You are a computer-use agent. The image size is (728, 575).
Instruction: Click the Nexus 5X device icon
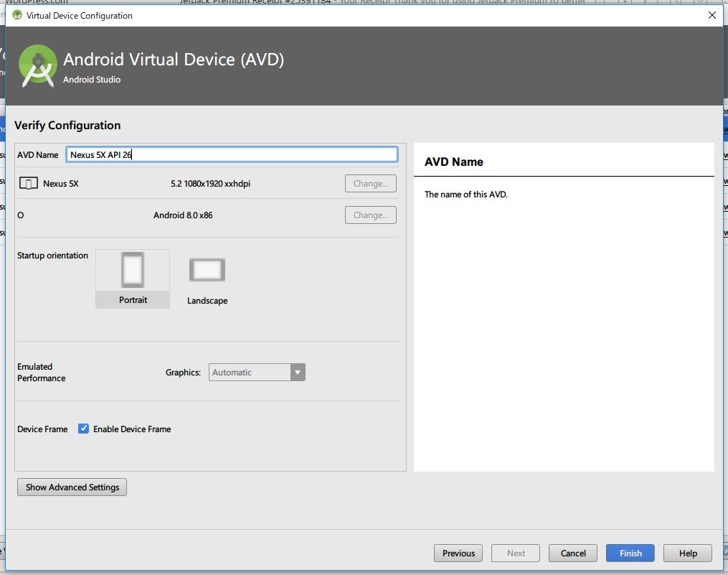28,183
